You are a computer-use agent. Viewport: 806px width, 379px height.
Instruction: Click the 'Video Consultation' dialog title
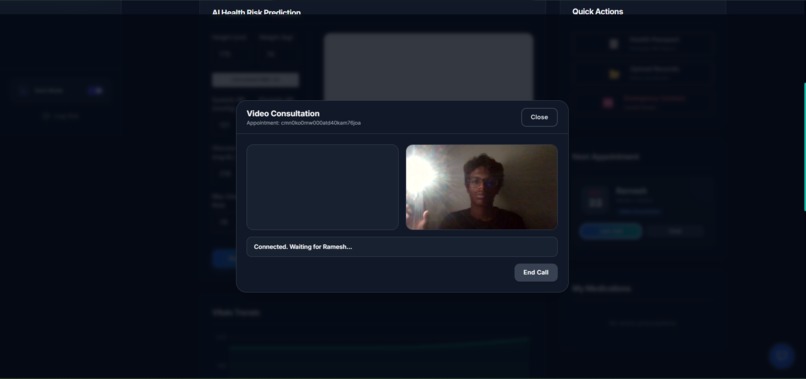tap(283, 114)
